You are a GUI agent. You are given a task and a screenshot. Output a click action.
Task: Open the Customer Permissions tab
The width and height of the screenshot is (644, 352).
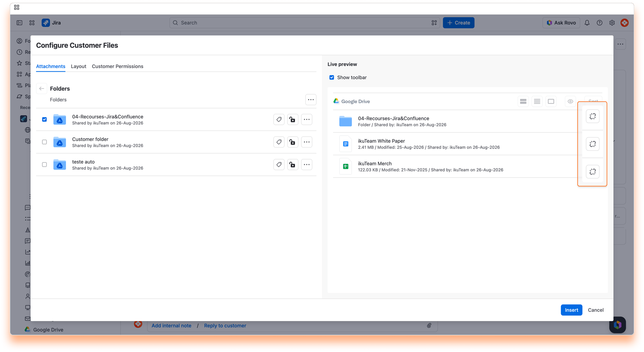coord(118,66)
